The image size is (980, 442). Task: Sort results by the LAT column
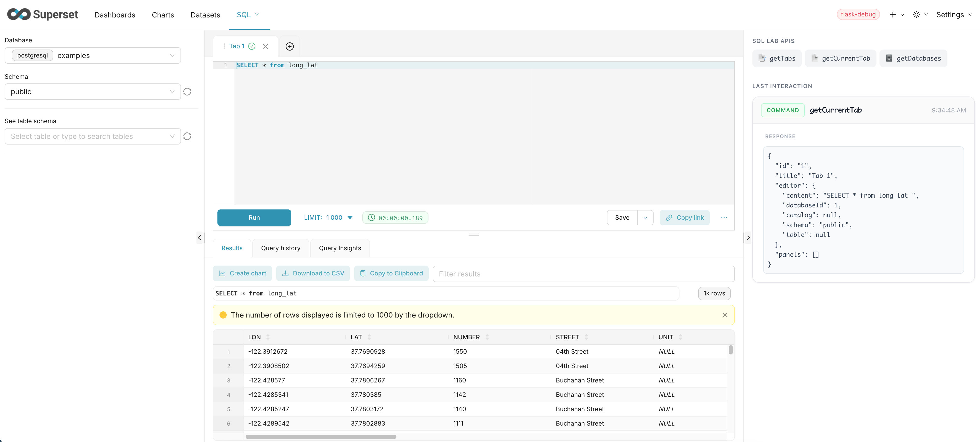point(370,337)
